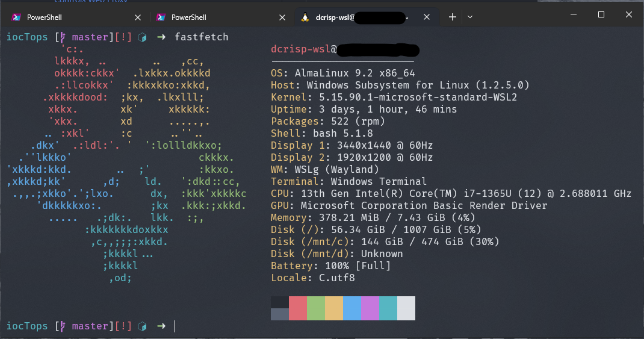The height and width of the screenshot is (339, 644).
Task: Click the dcrisp-wsl username in fastfetch output
Action: (301, 49)
